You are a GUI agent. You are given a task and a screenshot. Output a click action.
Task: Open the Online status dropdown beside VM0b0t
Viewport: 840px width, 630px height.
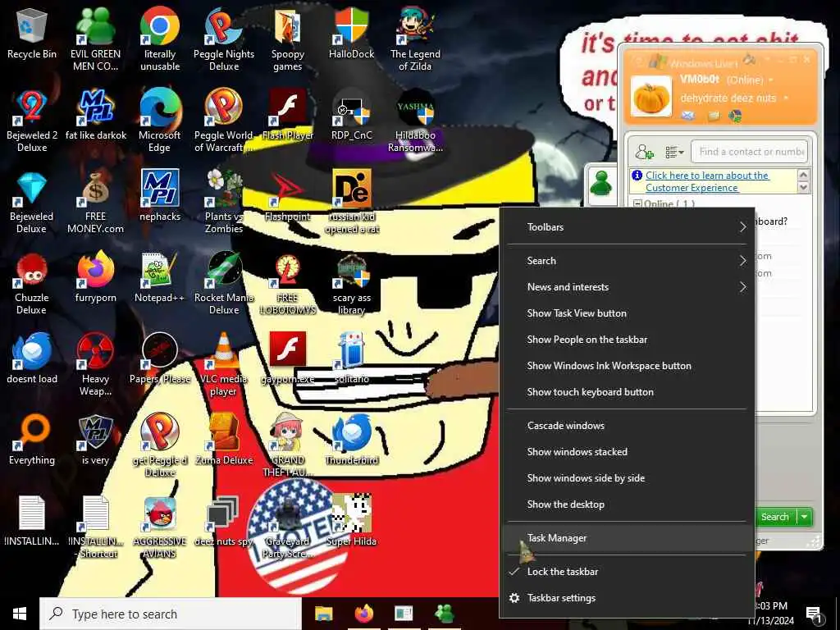(x=771, y=80)
